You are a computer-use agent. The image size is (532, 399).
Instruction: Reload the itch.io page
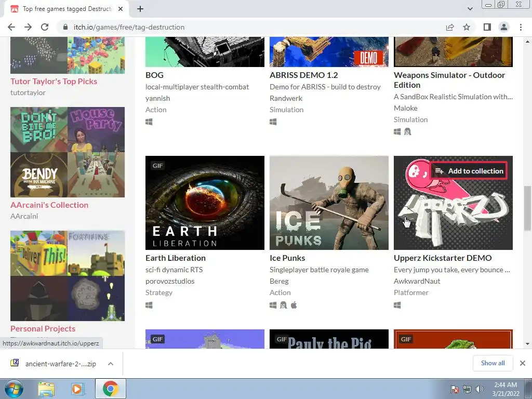tap(45, 27)
